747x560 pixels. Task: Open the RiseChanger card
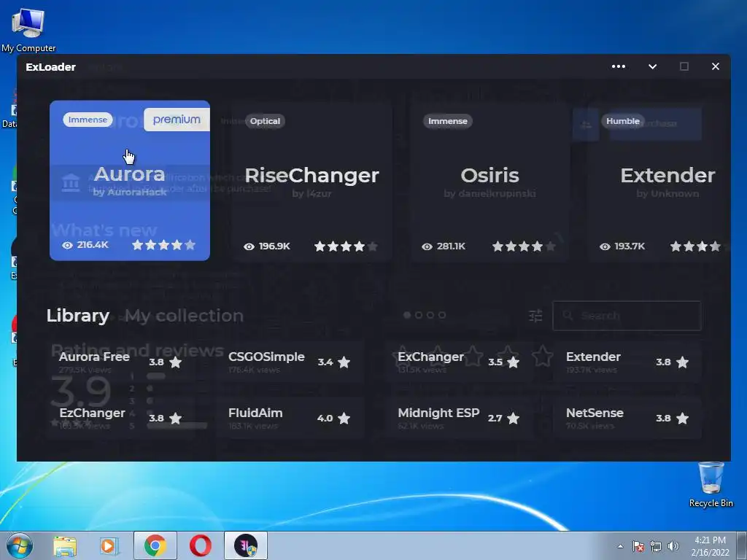click(x=312, y=182)
